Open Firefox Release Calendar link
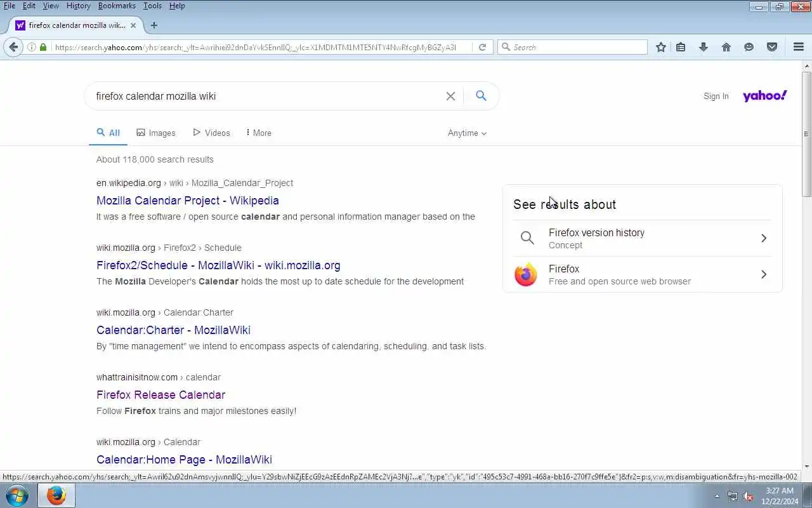 coord(160,395)
